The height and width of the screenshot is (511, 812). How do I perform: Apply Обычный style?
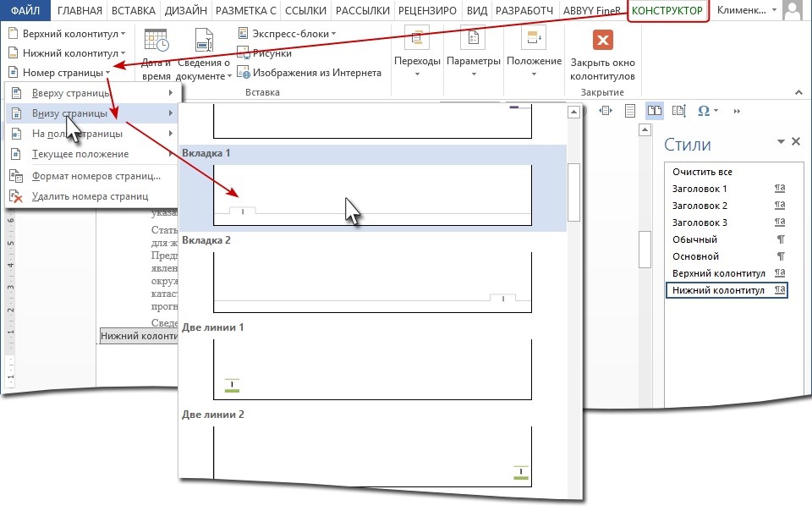pos(727,239)
